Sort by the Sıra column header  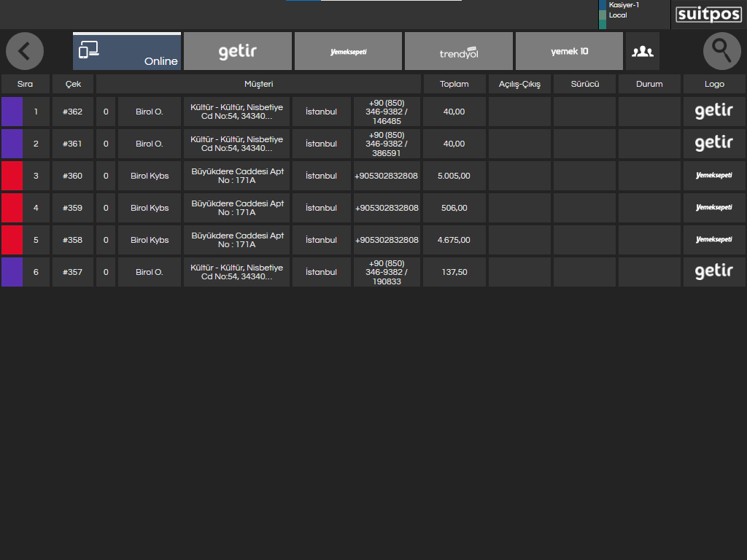pyautogui.click(x=26, y=84)
